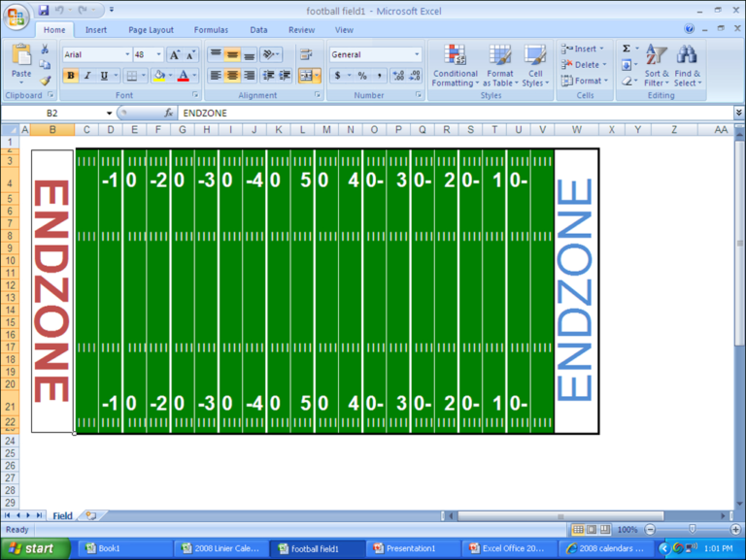Image resolution: width=746 pixels, height=560 pixels.
Task: Open Sort & Filter options
Action: 657,65
